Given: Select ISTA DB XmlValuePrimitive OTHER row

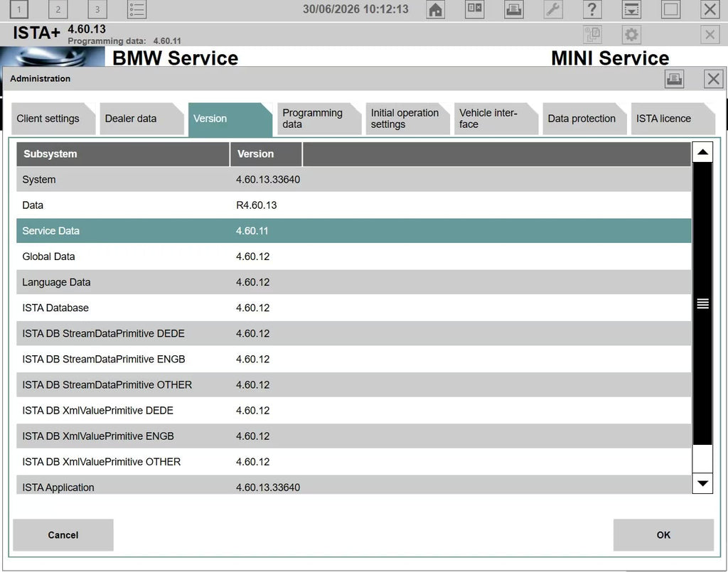Looking at the screenshot, I should [354, 462].
